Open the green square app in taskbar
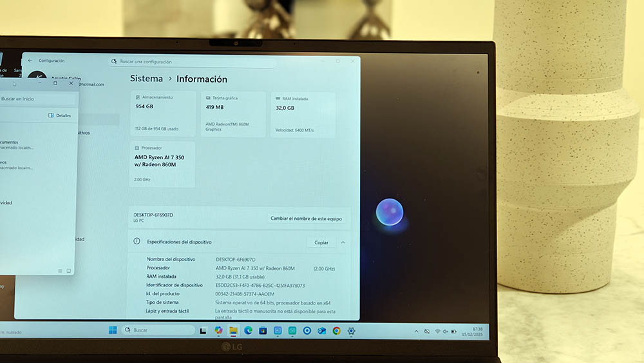The width and height of the screenshot is (644, 363). tap(292, 331)
